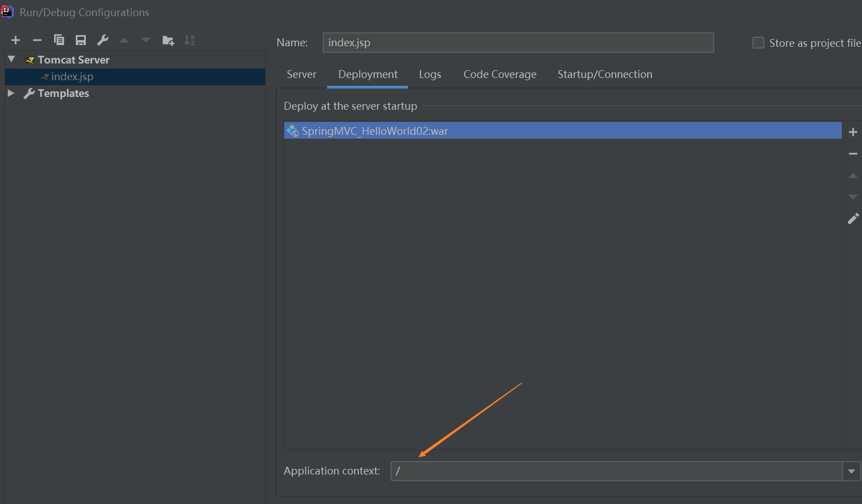The image size is (862, 504).
Task: Collapse the Tomcat Server tree node
Action: [11, 59]
